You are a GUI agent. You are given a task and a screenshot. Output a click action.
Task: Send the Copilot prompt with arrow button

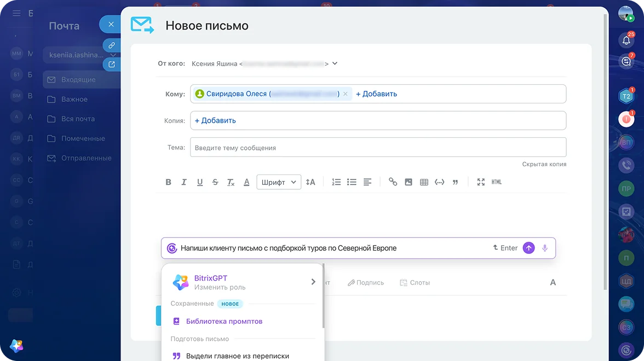click(x=528, y=248)
